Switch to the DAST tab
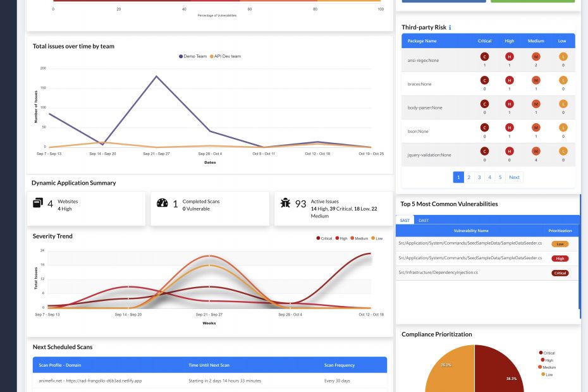The width and height of the screenshot is (588, 392). (424, 221)
